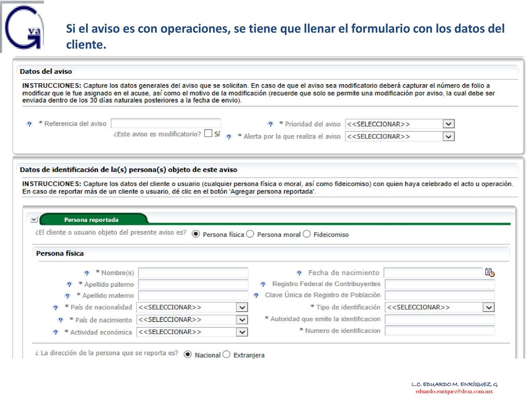
Task: Select the Persona moral radio button
Action: 250,234
